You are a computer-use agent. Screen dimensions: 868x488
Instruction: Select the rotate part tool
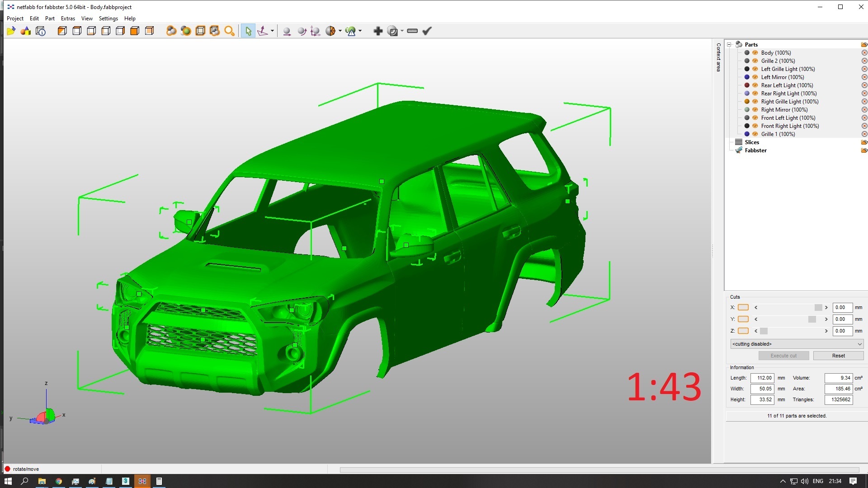pyautogui.click(x=302, y=31)
